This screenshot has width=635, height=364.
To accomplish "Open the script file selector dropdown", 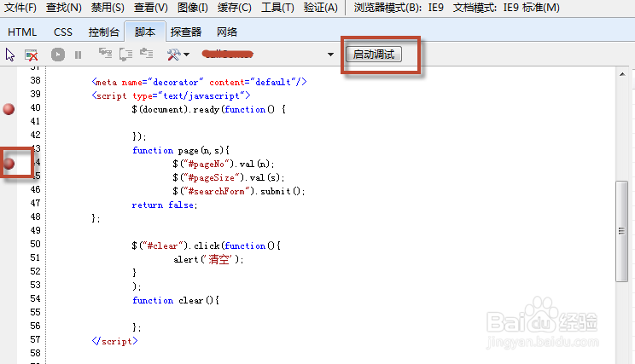I will [330, 55].
